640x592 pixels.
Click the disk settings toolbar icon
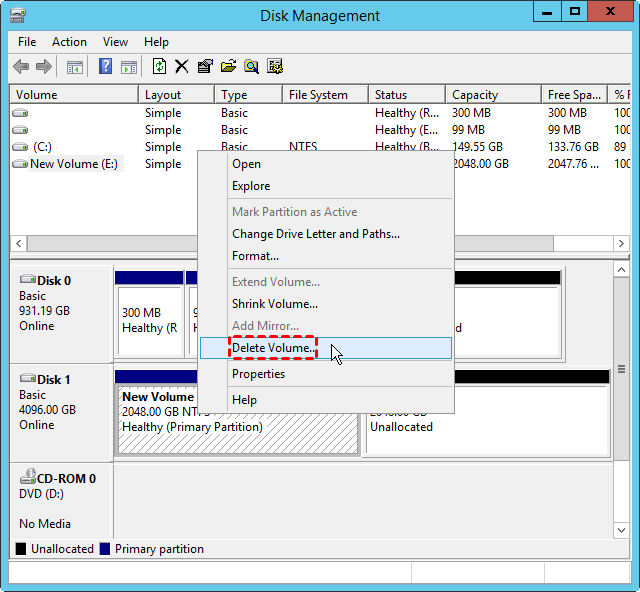tap(275, 66)
